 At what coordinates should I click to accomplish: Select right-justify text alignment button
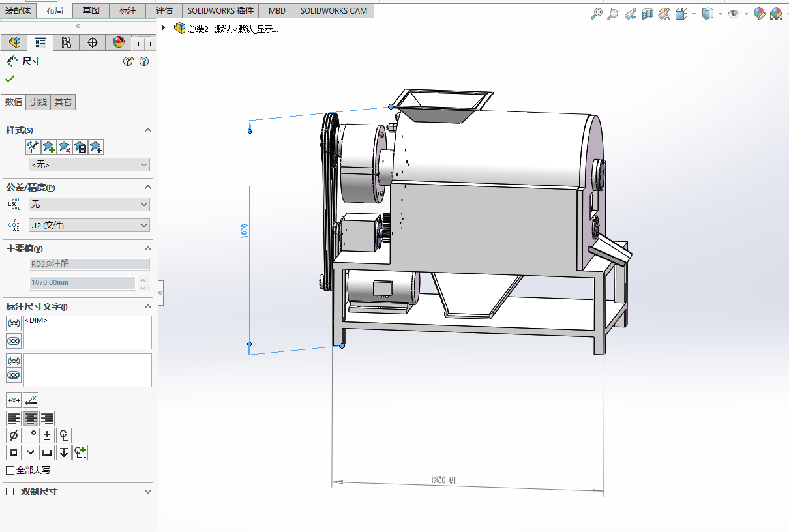click(x=47, y=419)
